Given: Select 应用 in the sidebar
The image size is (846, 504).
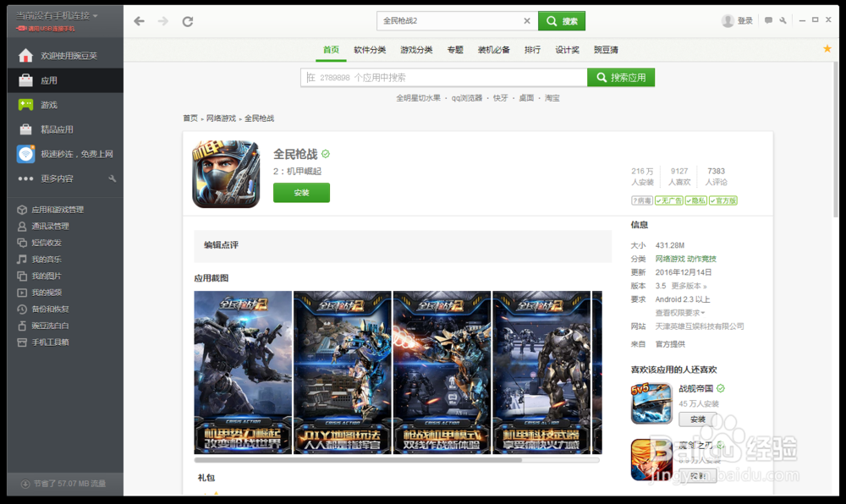Looking at the screenshot, I should point(65,80).
